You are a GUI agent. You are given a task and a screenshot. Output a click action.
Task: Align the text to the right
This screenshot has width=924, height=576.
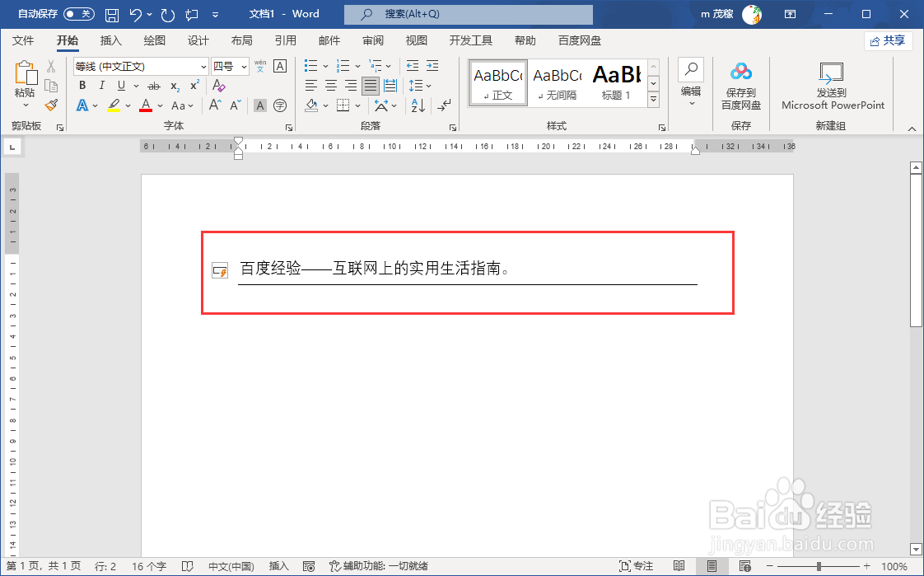coord(351,86)
